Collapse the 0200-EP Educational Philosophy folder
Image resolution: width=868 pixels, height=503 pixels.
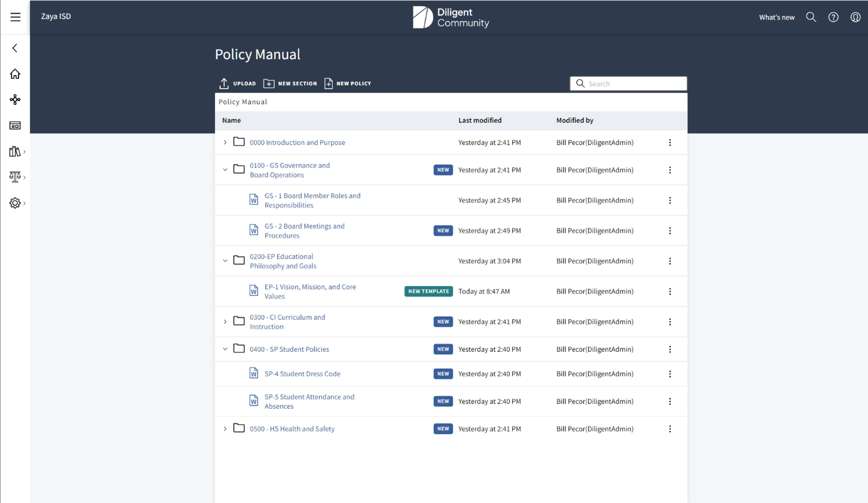tap(225, 261)
